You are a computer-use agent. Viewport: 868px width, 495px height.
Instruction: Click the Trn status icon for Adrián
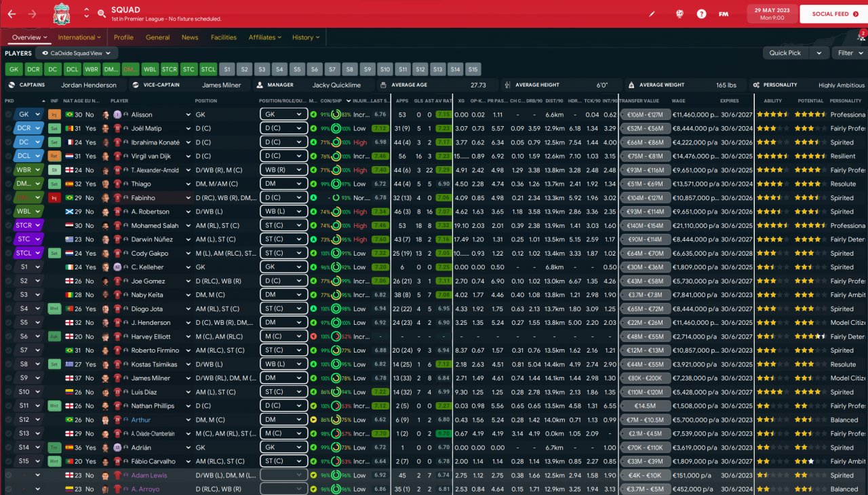pos(54,448)
